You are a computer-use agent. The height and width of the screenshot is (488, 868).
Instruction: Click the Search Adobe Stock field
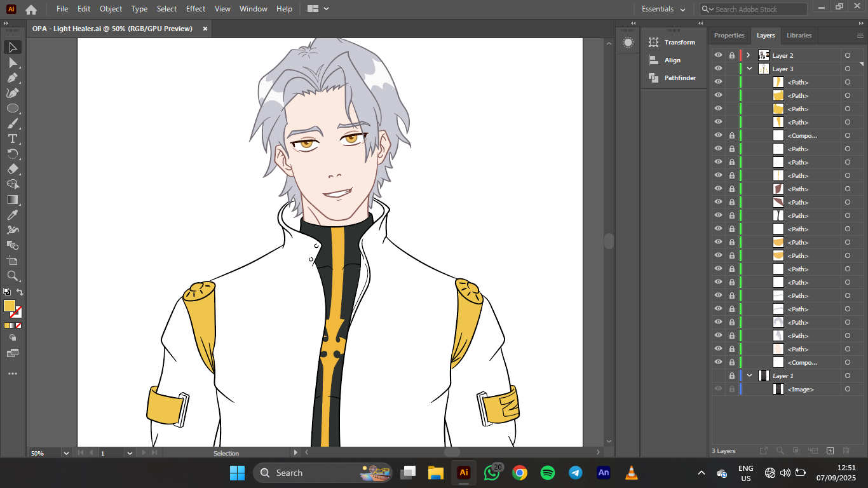point(756,10)
